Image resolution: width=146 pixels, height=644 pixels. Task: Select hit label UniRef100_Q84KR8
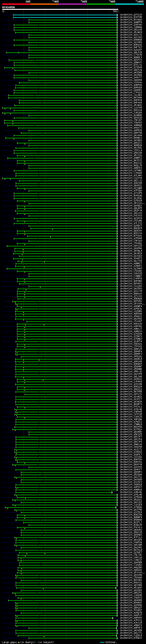pos(131,600)
